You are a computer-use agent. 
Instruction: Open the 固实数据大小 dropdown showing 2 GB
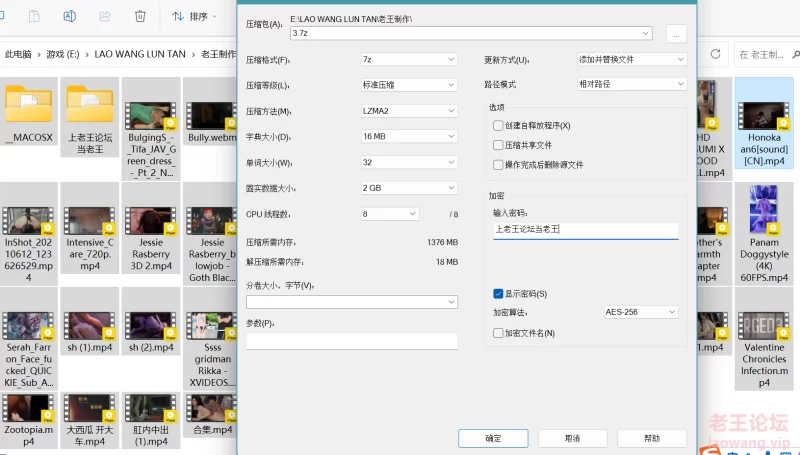[409, 188]
